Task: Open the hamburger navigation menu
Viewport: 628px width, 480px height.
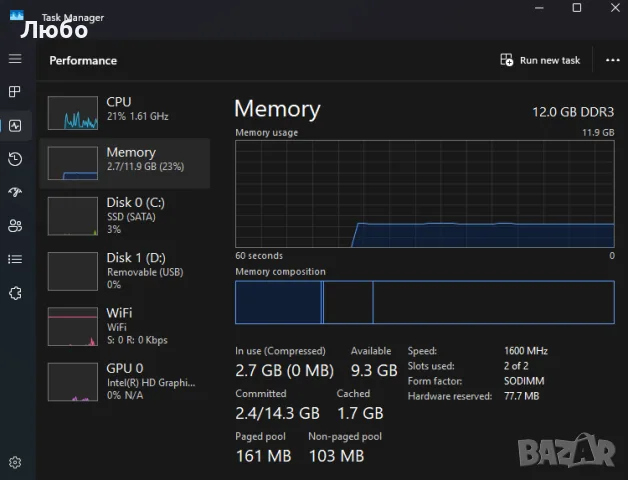Action: coord(15,59)
